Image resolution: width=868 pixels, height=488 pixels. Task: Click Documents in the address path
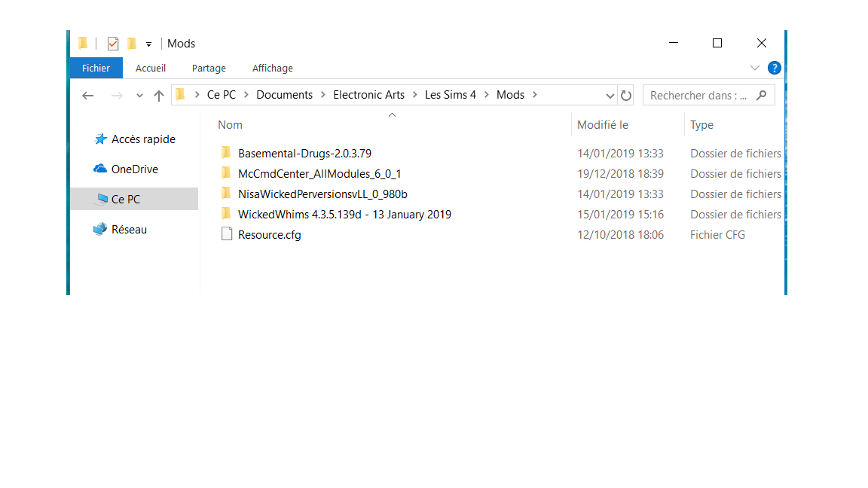pyautogui.click(x=285, y=95)
